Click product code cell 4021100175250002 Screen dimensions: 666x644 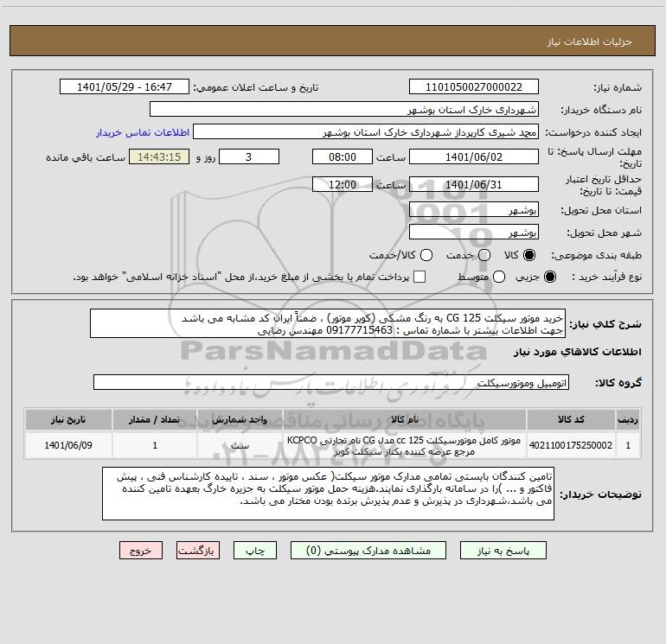click(x=571, y=445)
